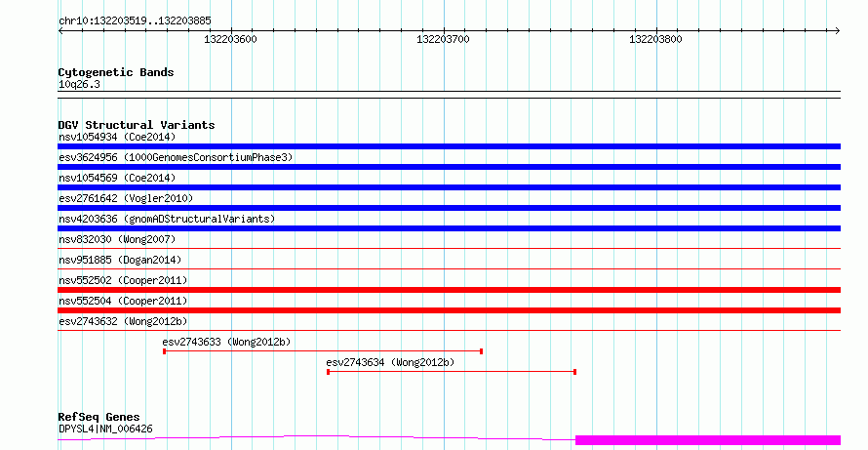Click ruler position label 132203800

[x=655, y=39]
